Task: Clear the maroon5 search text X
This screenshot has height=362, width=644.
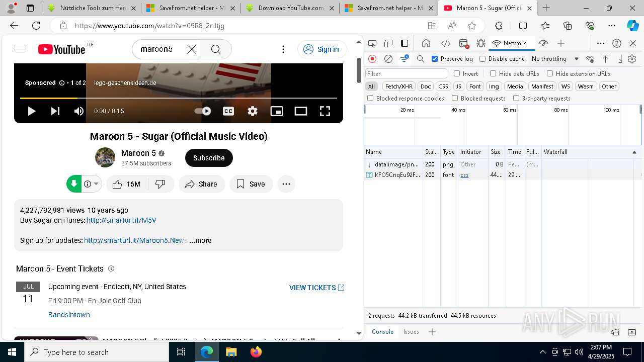Action: coord(192,49)
